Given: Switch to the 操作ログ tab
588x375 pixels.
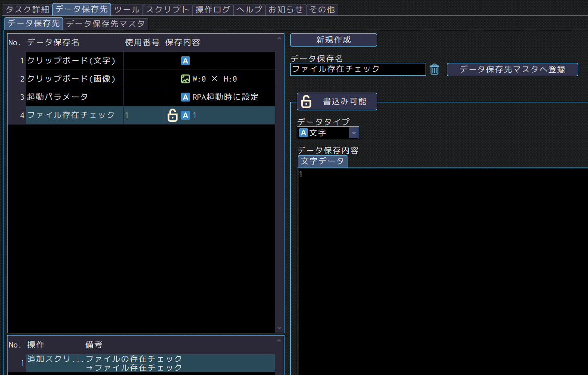Looking at the screenshot, I should (213, 9).
